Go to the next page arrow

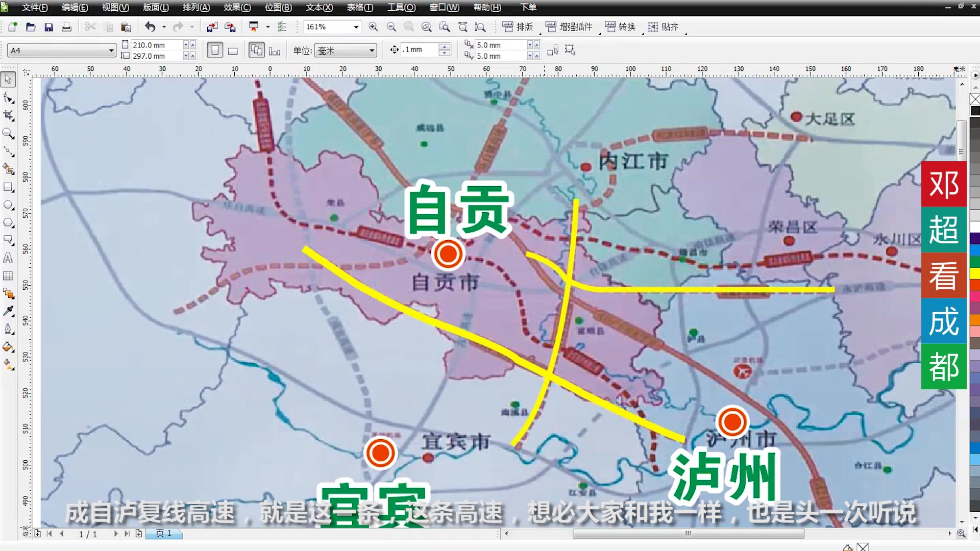tap(116, 534)
